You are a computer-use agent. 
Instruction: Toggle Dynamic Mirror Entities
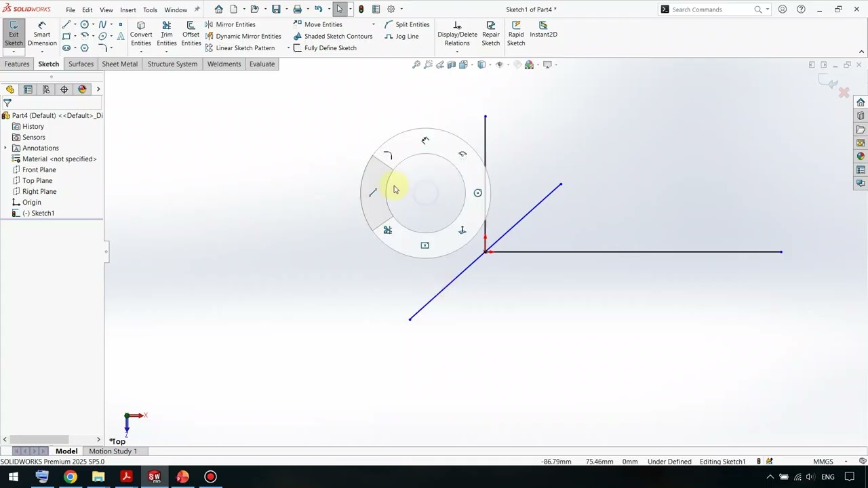pos(243,37)
